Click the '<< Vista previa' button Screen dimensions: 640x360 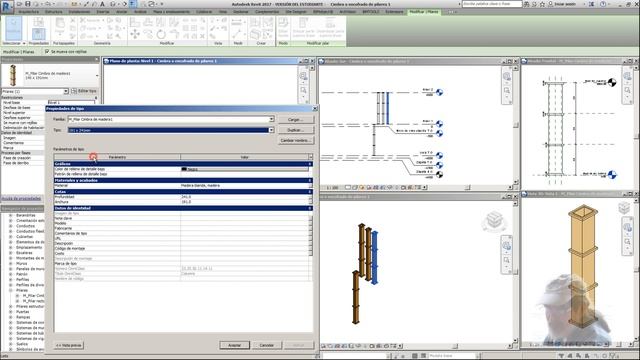point(69,345)
